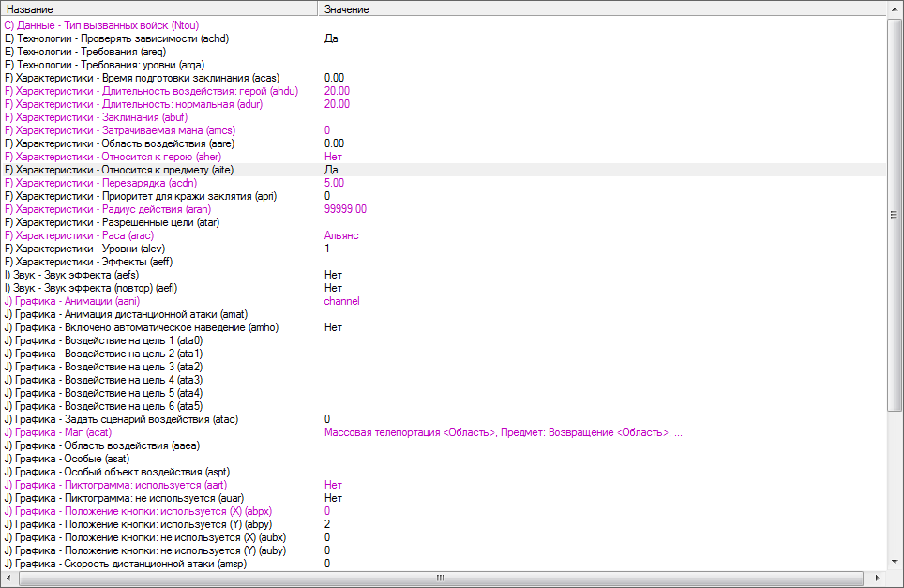Select row "Особый объект воздействия (aspt)"

click(444, 472)
